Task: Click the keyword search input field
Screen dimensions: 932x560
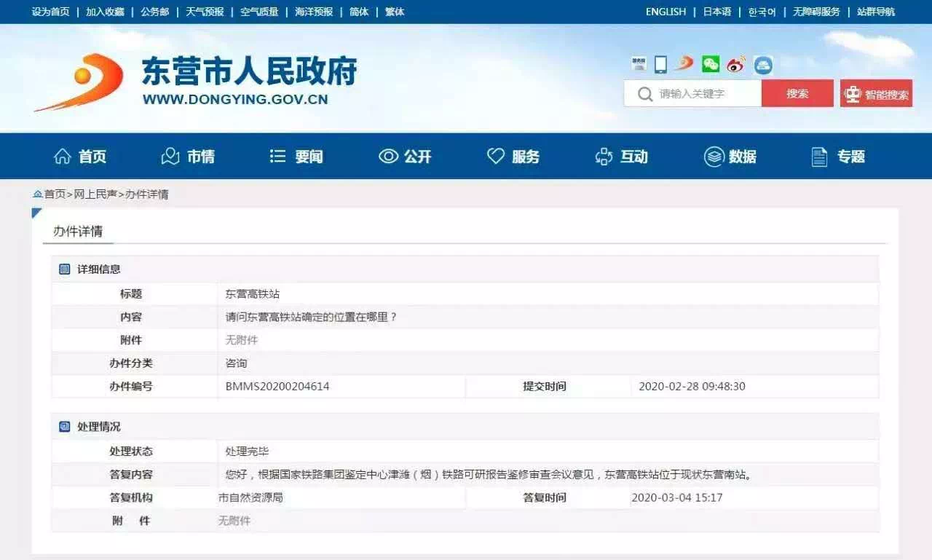Action: tap(692, 94)
